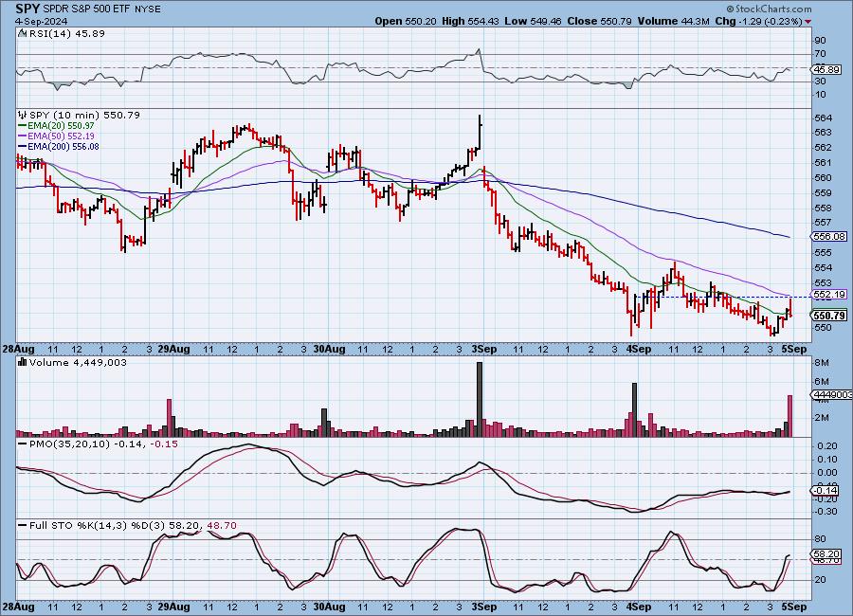
Task: Click the 45.89 RSI axis value tag
Action: coord(826,69)
